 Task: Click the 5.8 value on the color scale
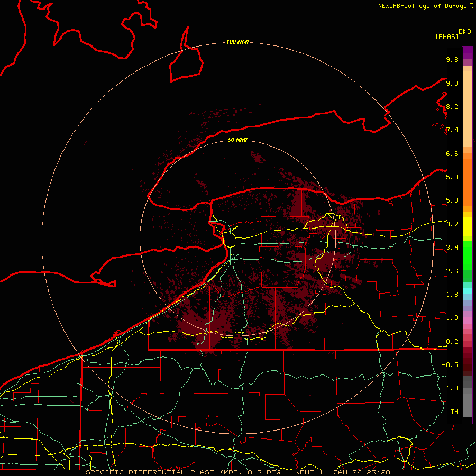click(452, 177)
